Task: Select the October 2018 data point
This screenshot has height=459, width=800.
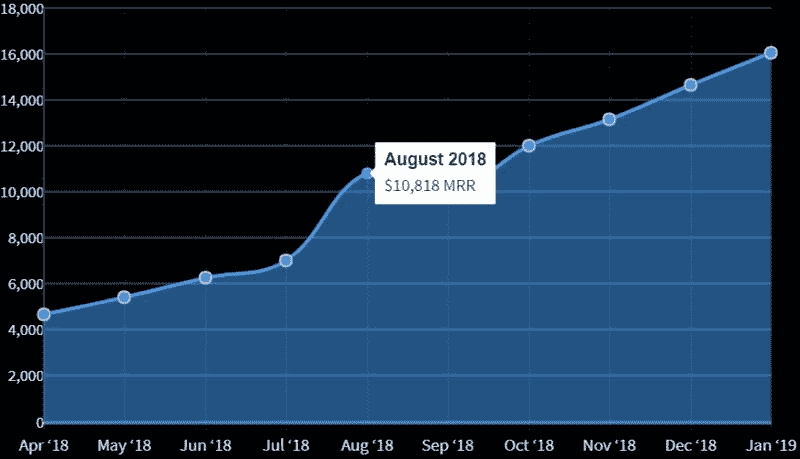Action: (529, 145)
